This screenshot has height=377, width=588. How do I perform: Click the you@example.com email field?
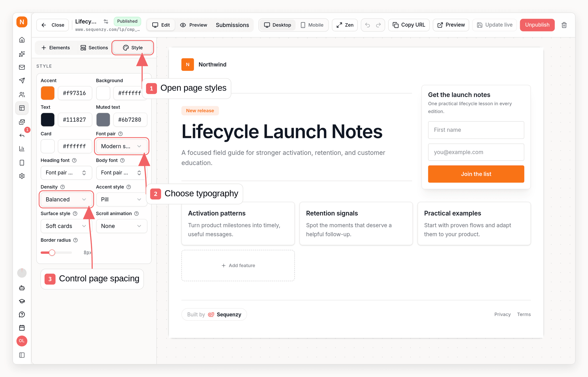tap(476, 152)
